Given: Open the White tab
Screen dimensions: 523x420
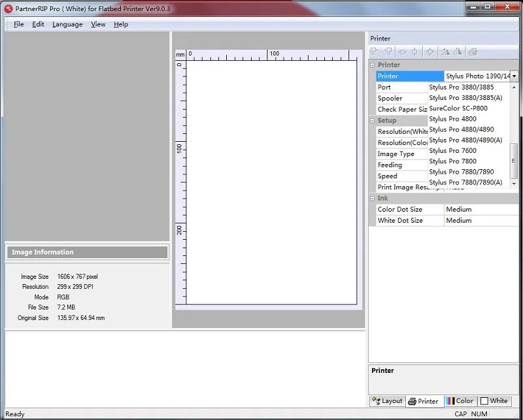Looking at the screenshot, I should tap(495, 401).
